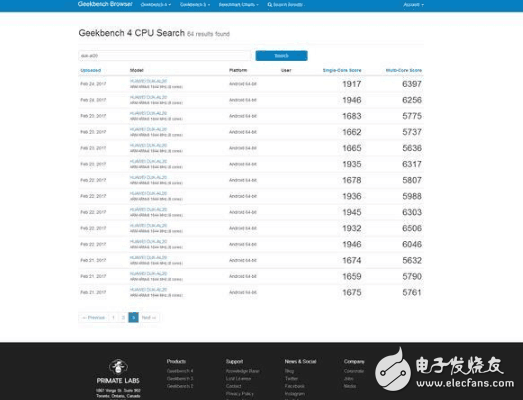Click the Primate Labs footer logo
The height and width of the screenshot is (400, 523).
pyautogui.click(x=118, y=371)
